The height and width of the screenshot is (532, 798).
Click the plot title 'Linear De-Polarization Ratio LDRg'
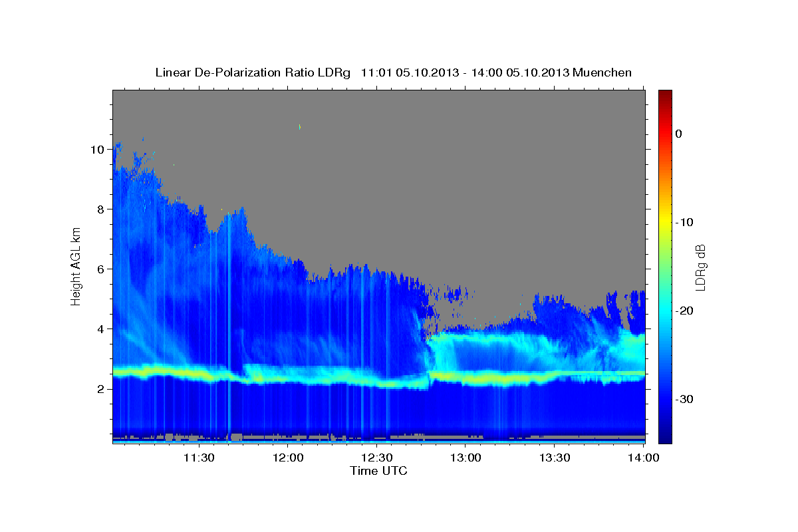(252, 72)
